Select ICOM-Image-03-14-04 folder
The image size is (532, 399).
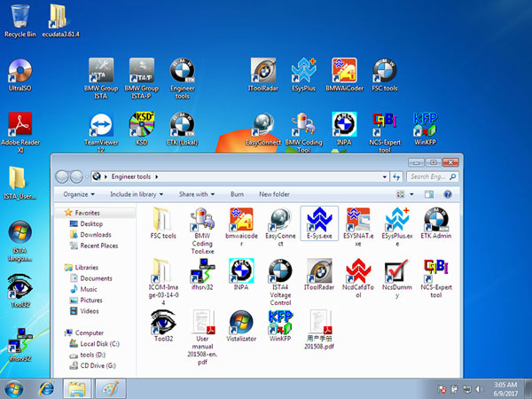[x=163, y=282]
